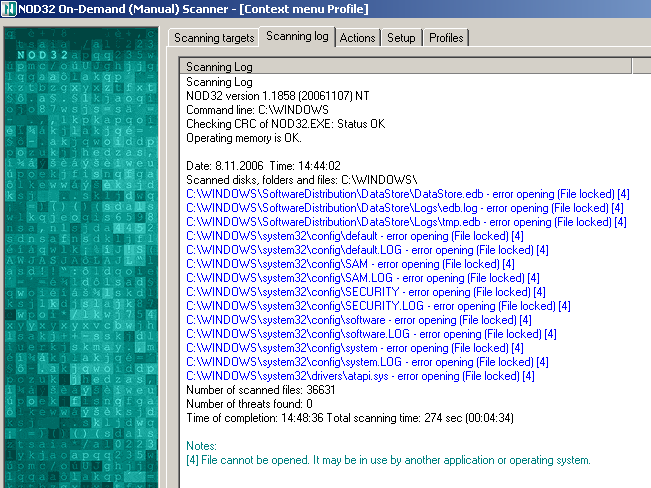651x488 pixels.
Task: Click the Scanned disks, folders and files line
Action: click(x=302, y=180)
